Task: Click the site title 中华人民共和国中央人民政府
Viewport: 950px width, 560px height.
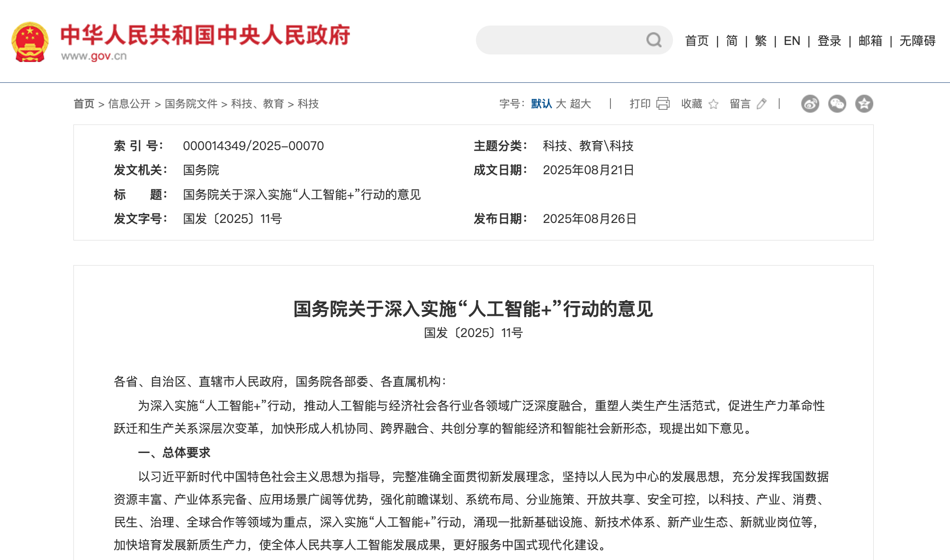Action: tap(205, 35)
